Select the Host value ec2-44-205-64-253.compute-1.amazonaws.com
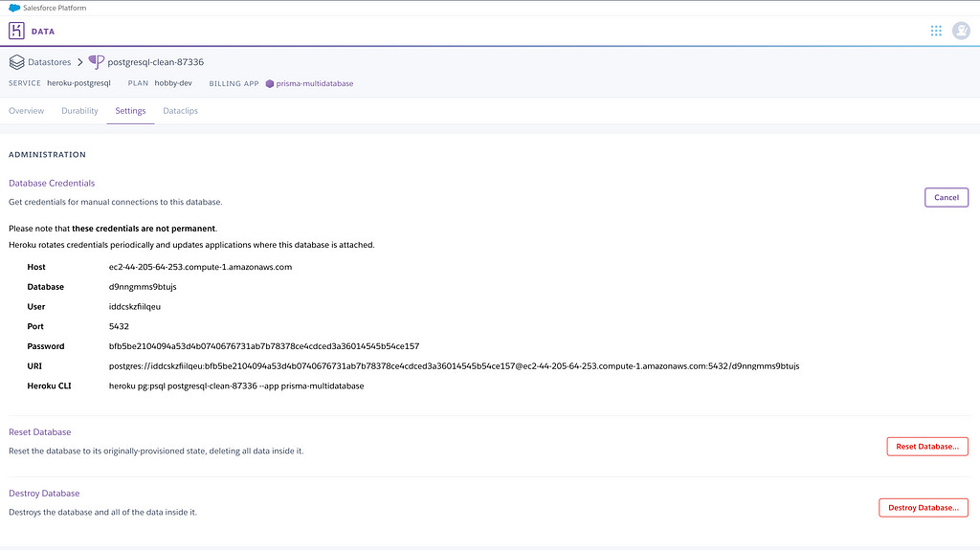The width and height of the screenshot is (980, 550). (x=200, y=267)
